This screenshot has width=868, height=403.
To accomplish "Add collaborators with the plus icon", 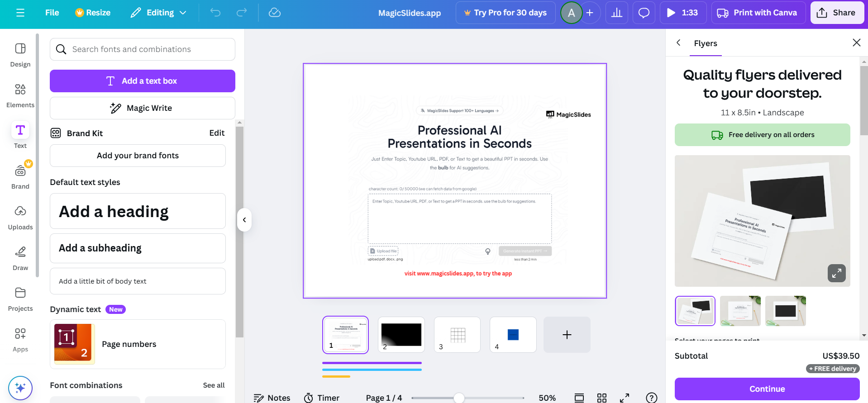I will [590, 13].
